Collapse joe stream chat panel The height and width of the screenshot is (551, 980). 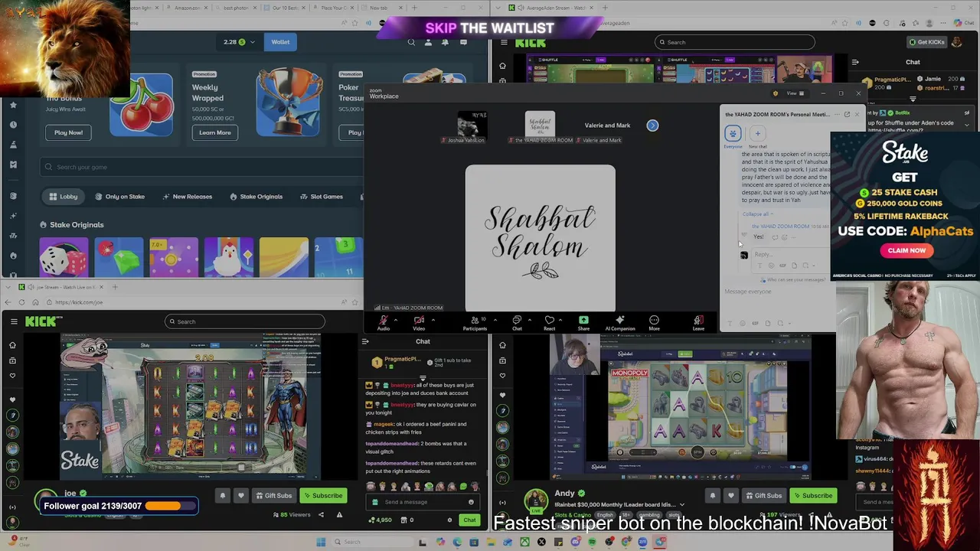[365, 341]
